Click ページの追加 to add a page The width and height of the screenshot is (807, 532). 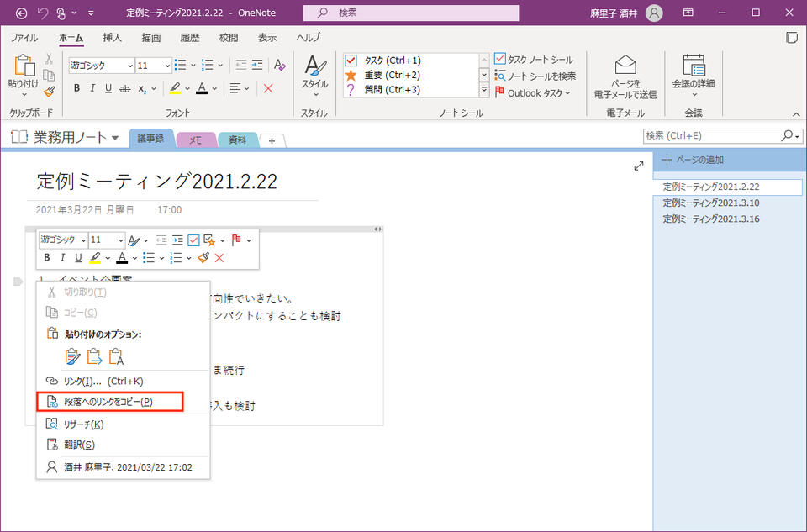click(x=694, y=160)
